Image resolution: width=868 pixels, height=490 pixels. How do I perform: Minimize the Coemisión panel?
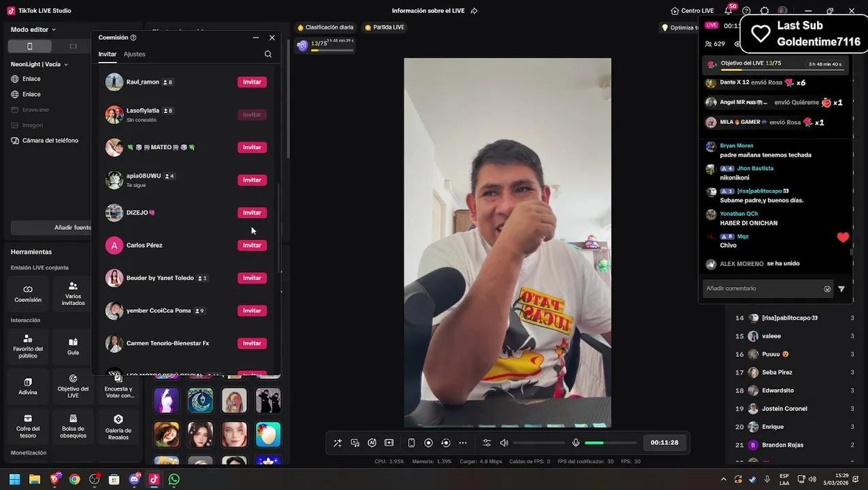pyautogui.click(x=255, y=38)
